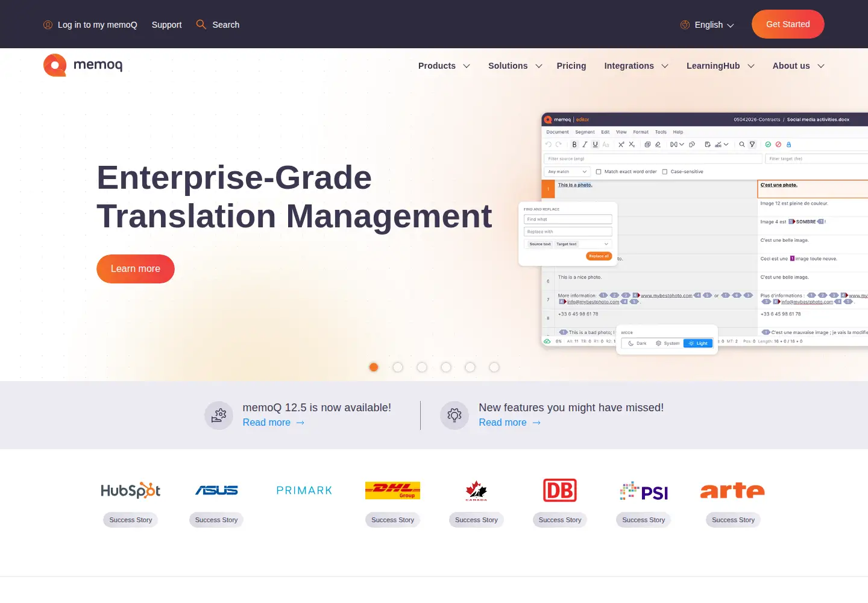This screenshot has height=603, width=868.
Task: Open Success Story under HubSpot
Action: tap(131, 520)
